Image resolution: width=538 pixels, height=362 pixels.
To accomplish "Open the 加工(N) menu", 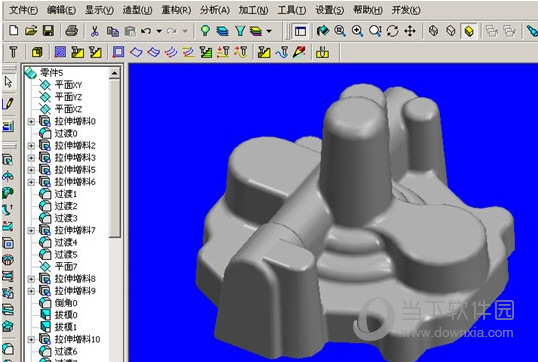I will coord(254,10).
